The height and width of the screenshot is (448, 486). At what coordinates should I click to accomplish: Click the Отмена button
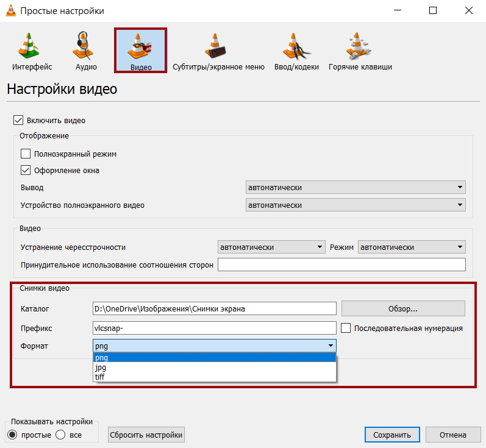453,435
